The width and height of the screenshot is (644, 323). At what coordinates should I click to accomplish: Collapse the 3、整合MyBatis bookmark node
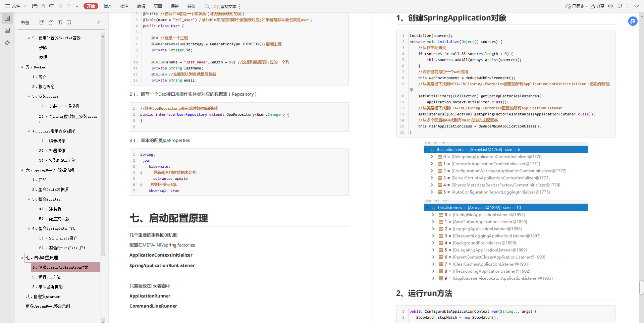(29, 200)
